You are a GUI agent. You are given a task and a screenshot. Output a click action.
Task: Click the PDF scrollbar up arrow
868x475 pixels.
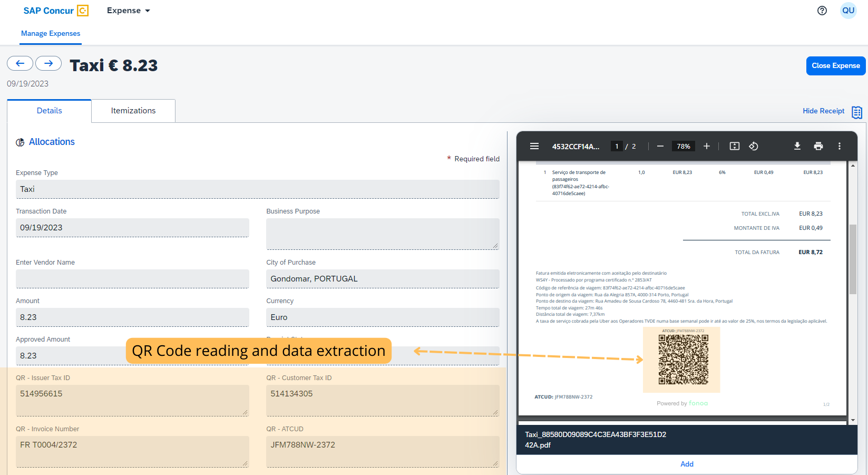(853, 166)
